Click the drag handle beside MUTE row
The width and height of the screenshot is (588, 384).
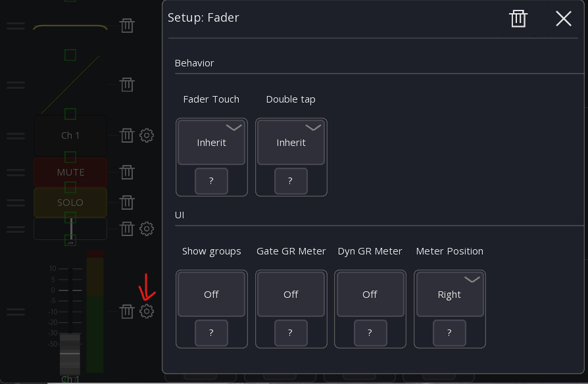coord(16,172)
